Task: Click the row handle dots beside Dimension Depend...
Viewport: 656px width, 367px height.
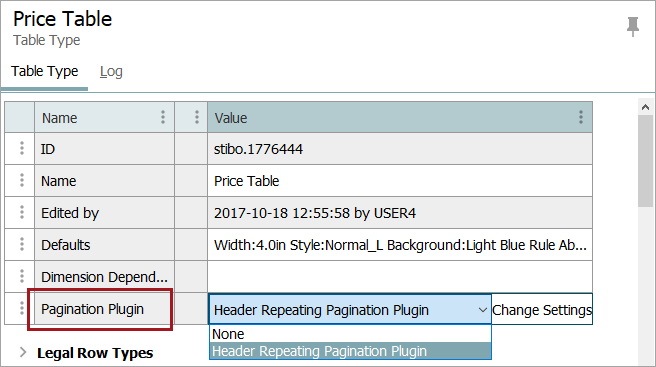Action: pos(22,276)
